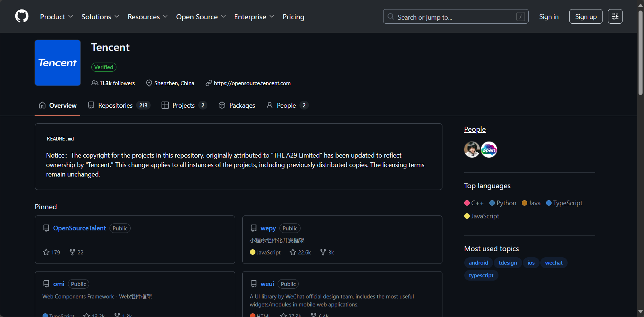This screenshot has height=317, width=644.
Task: Click the Overview home icon
Action: tap(42, 105)
